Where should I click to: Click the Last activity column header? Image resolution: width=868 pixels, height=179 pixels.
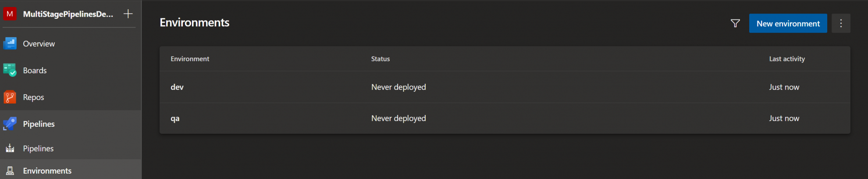pos(786,59)
